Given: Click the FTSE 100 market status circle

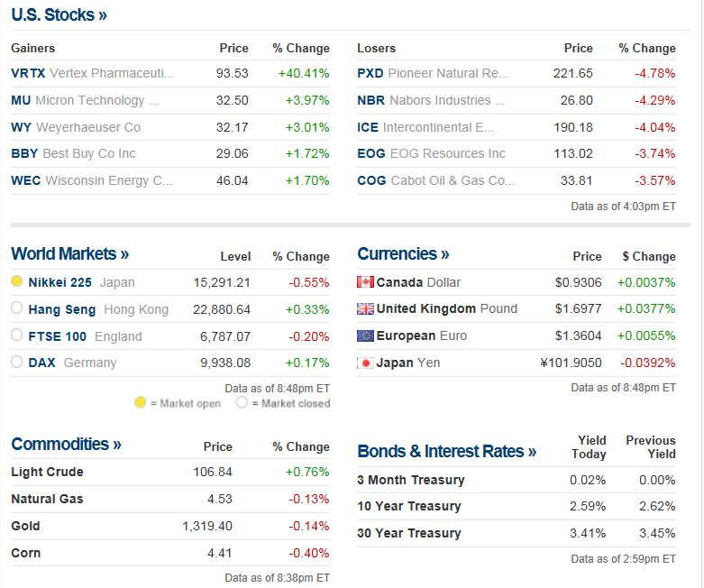Looking at the screenshot, I should (x=17, y=336).
